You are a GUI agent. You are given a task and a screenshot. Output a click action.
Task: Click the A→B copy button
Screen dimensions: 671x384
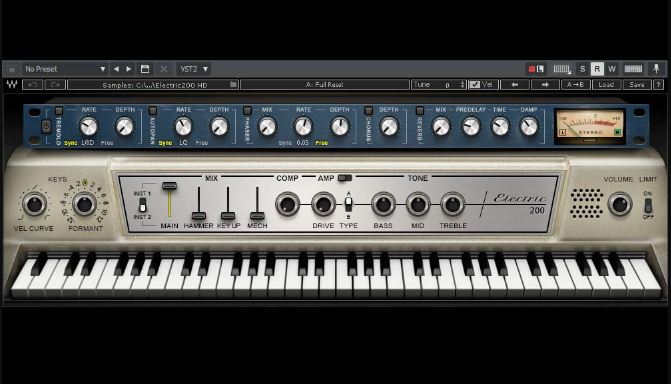pyautogui.click(x=575, y=85)
